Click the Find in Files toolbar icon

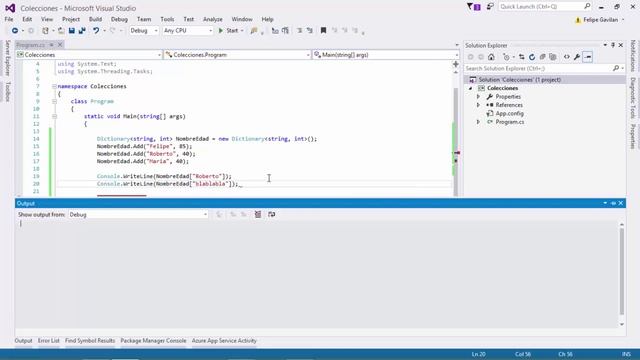click(254, 31)
